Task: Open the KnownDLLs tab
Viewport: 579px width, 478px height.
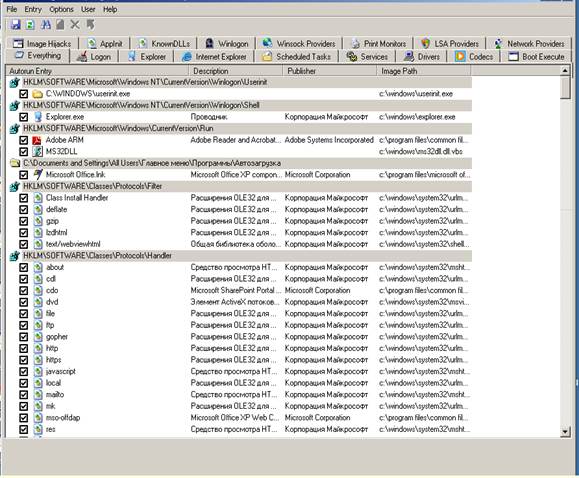Action: (x=164, y=43)
